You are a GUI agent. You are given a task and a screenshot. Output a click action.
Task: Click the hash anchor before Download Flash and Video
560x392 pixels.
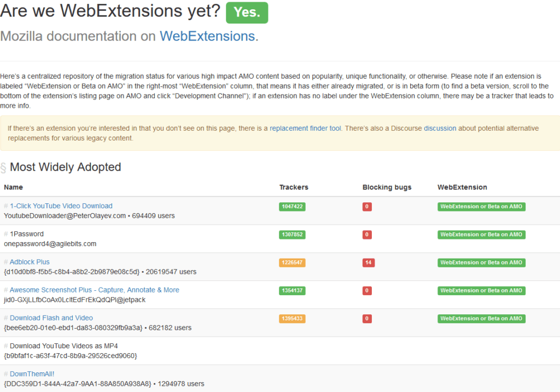tap(5, 318)
